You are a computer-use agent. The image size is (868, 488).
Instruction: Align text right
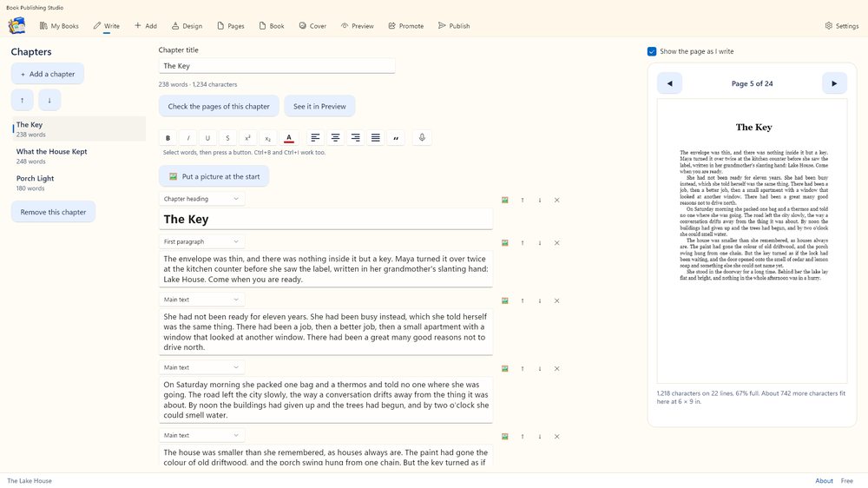tap(355, 138)
